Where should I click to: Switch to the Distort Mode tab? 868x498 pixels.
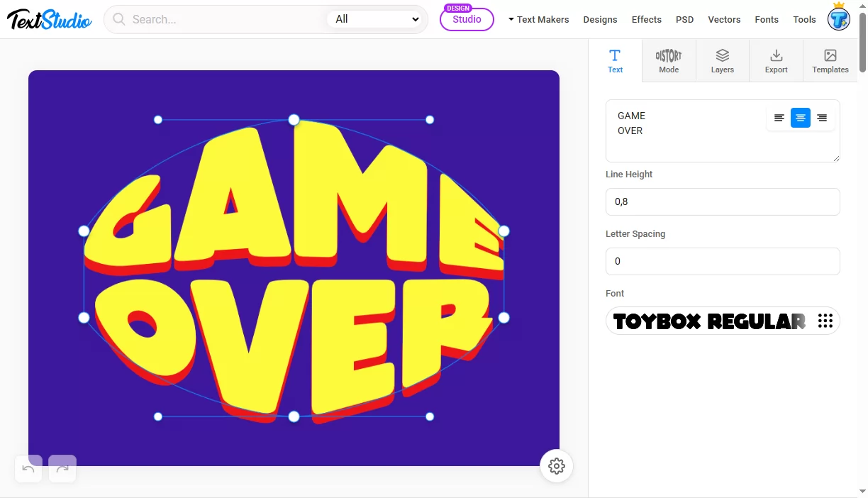tap(669, 61)
